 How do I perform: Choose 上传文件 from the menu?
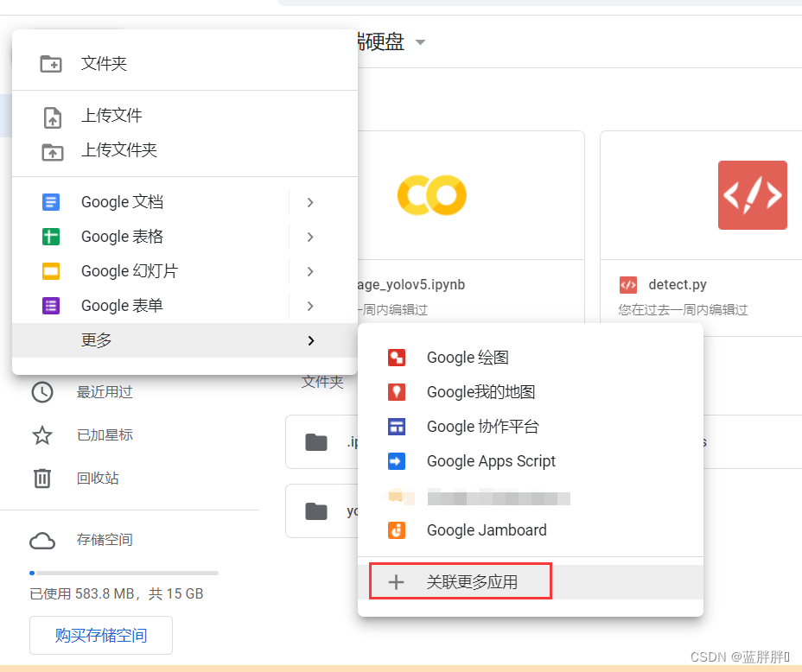185,116
